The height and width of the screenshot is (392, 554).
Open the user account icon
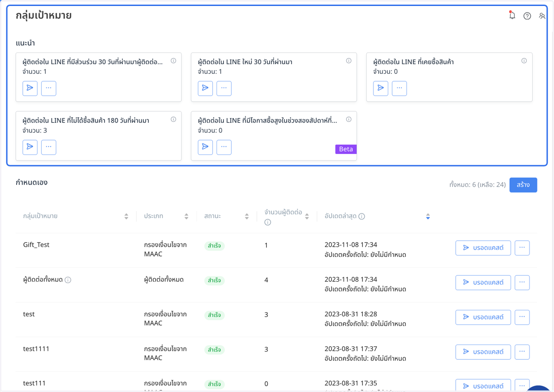pyautogui.click(x=542, y=16)
